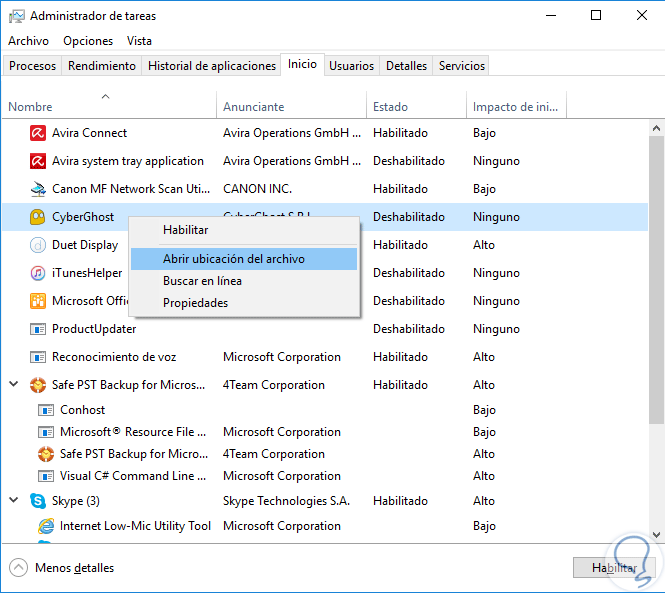665x593 pixels.
Task: Click Alto impact in Duet Display row
Action: [x=484, y=245]
